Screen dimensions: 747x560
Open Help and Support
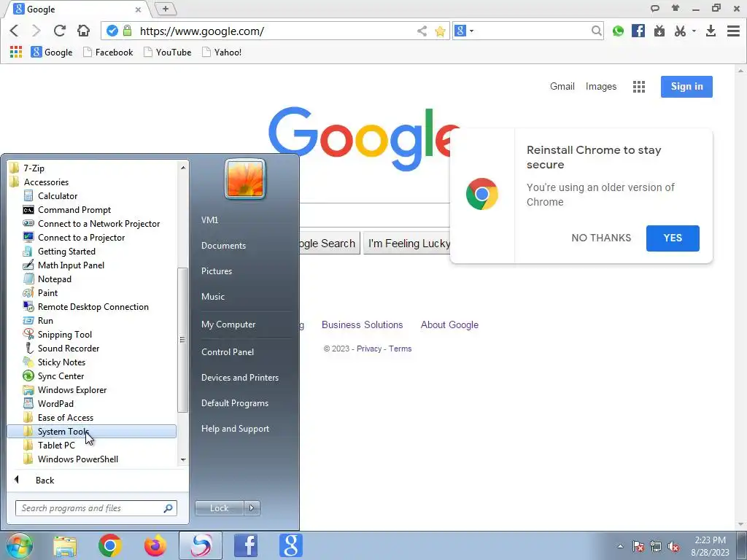(x=235, y=429)
